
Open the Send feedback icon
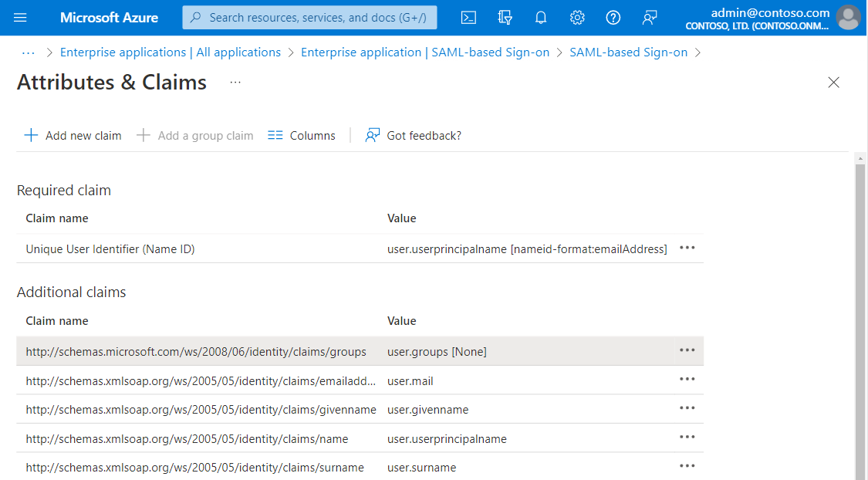[x=649, y=17]
